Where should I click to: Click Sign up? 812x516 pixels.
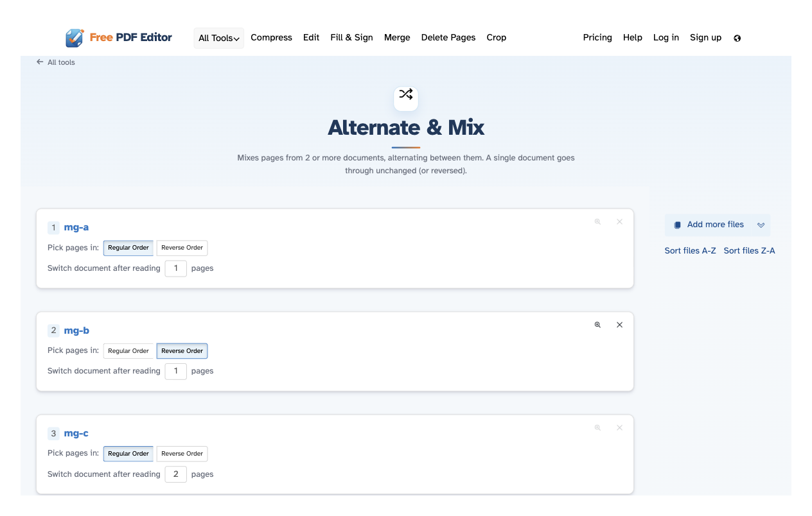click(705, 38)
